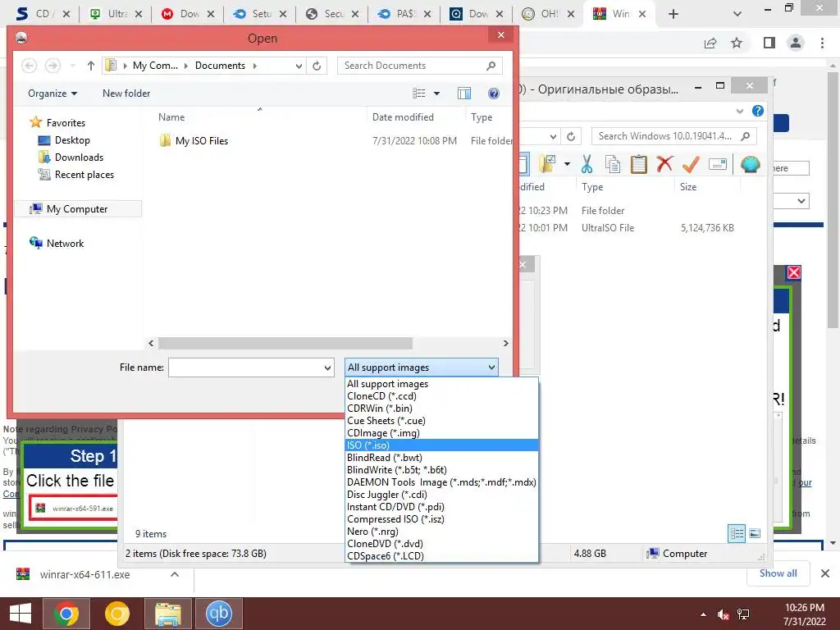Click the red Delete X icon
The width and height of the screenshot is (840, 630).
664,164
